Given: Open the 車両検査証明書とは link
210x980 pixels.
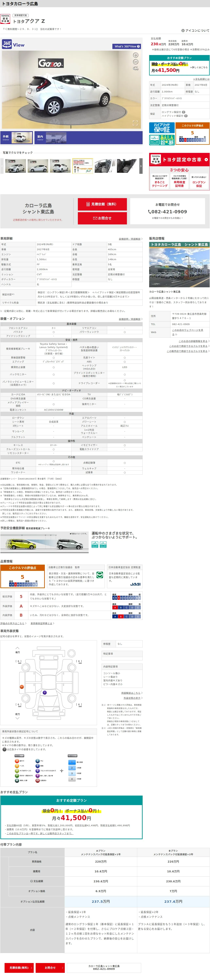Looking at the screenshot, I should pyautogui.click(x=42, y=624).
